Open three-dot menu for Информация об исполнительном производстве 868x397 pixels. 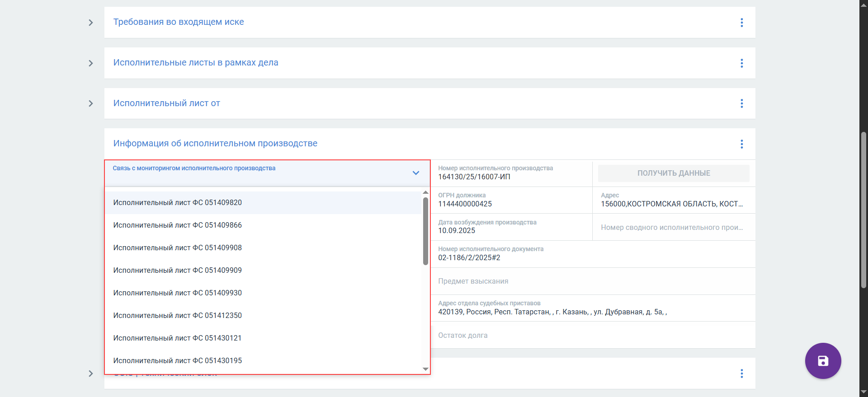click(x=741, y=144)
